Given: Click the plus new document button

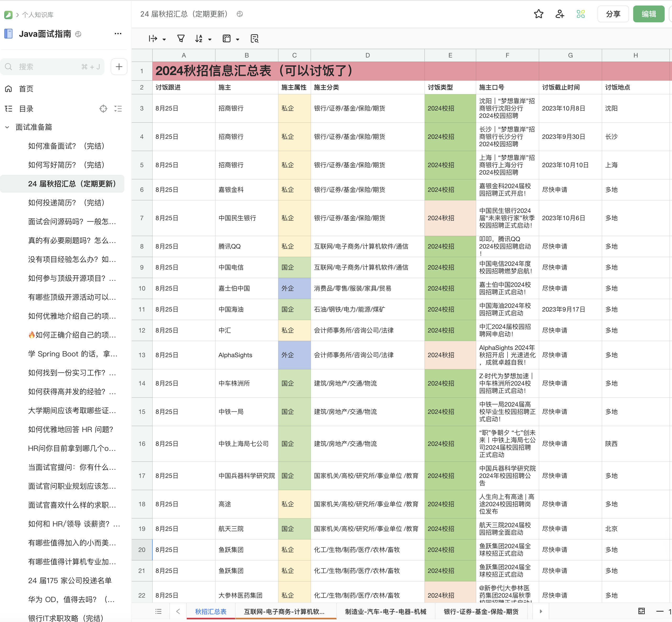Looking at the screenshot, I should coord(119,67).
